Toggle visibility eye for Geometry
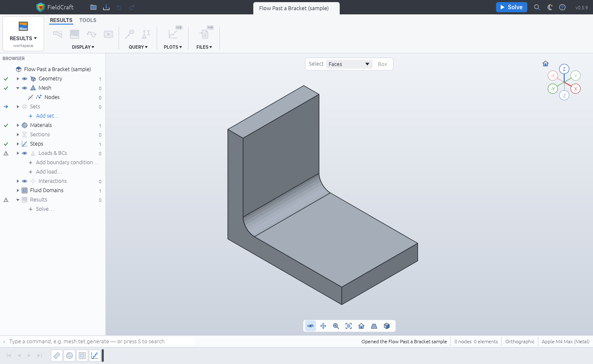Viewport: 593px width, 364px height. tap(25, 79)
